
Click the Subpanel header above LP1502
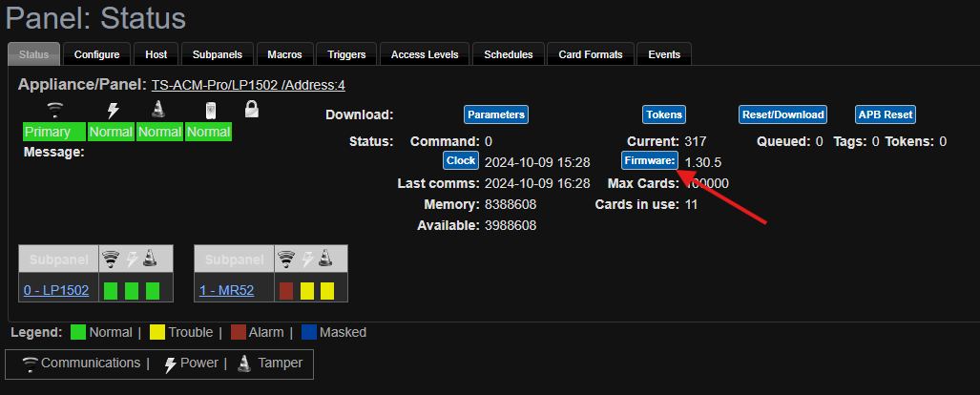pos(59,259)
